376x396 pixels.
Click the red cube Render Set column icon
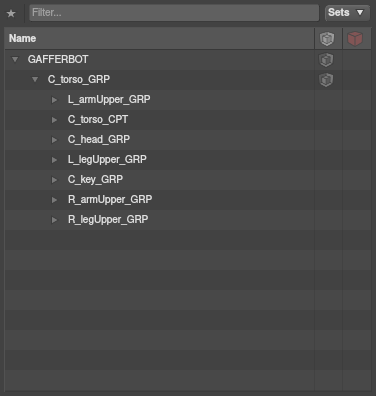point(355,39)
